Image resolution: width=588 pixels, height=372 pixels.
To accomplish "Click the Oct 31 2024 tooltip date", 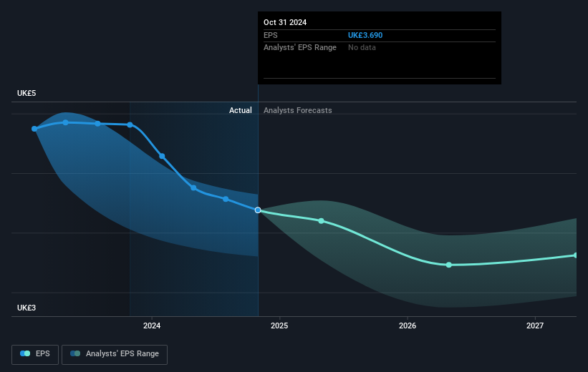I will coord(285,22).
